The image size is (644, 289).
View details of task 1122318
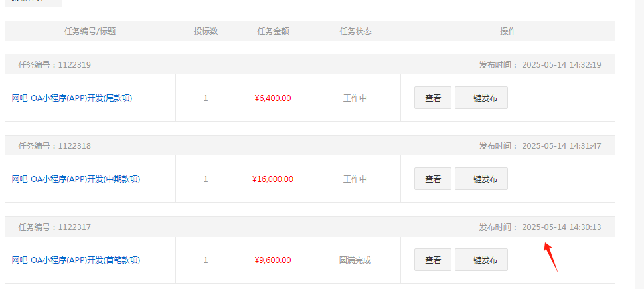point(433,179)
